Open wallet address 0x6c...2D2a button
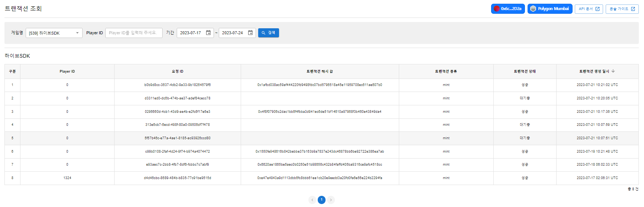 [x=508, y=9]
